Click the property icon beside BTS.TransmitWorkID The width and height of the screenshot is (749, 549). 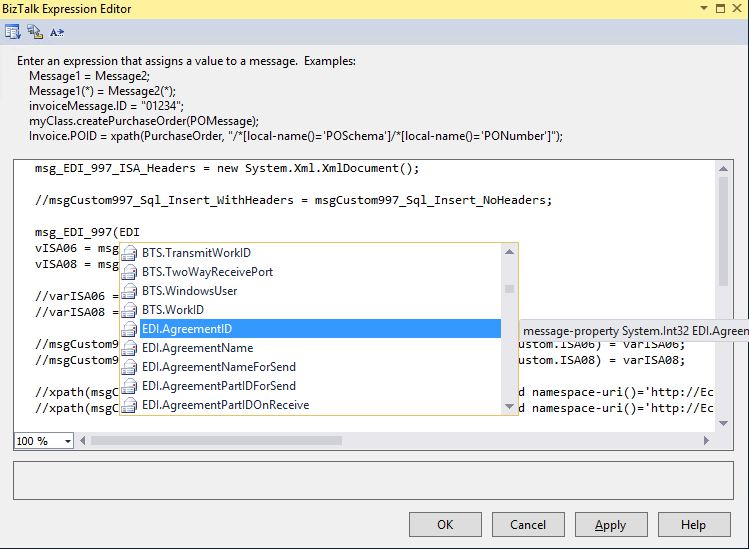click(x=129, y=253)
